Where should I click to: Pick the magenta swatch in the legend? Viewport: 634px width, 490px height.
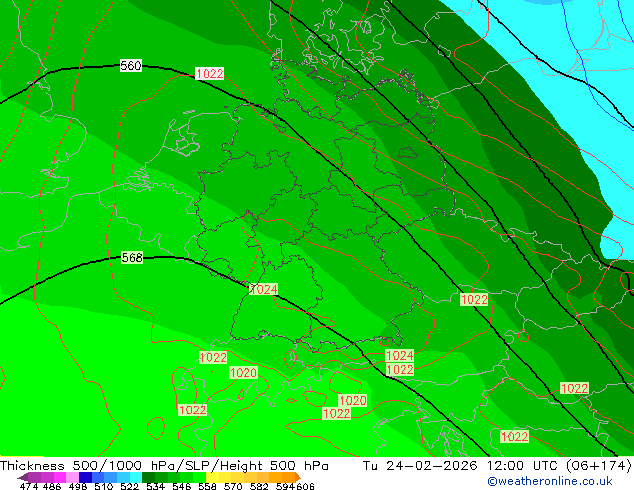tap(60, 477)
